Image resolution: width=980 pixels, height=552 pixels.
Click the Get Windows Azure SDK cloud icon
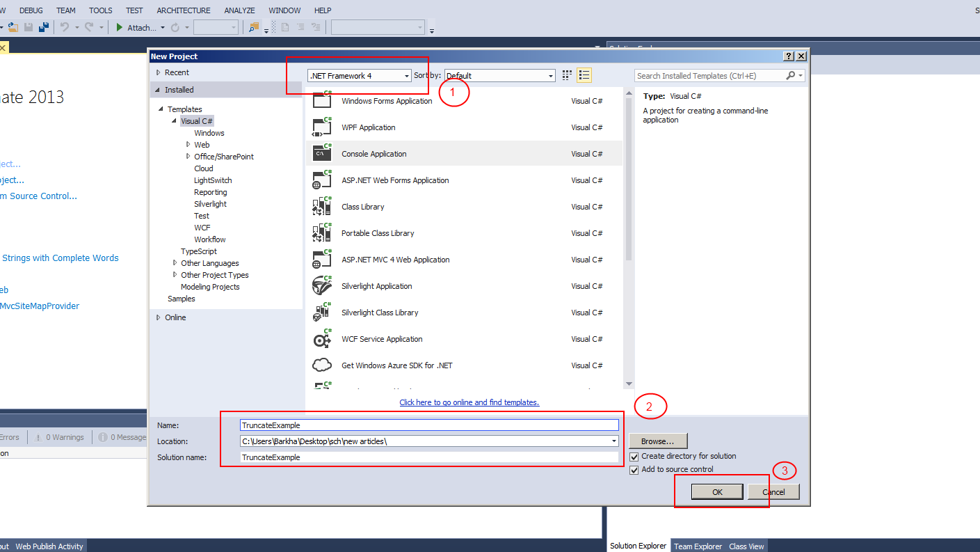[322, 365]
